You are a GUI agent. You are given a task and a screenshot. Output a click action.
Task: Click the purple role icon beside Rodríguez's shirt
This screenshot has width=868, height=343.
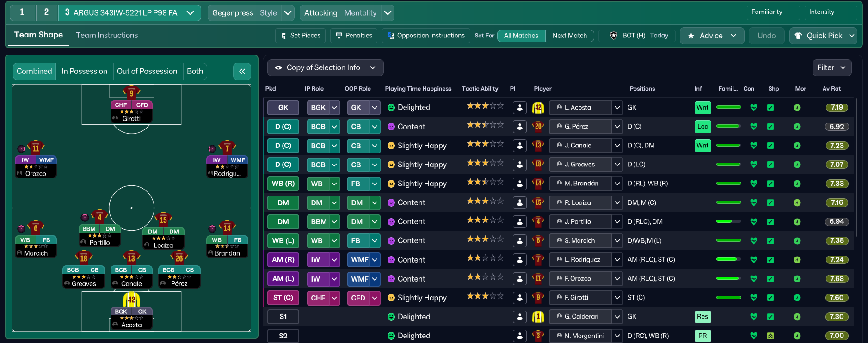pos(212,149)
